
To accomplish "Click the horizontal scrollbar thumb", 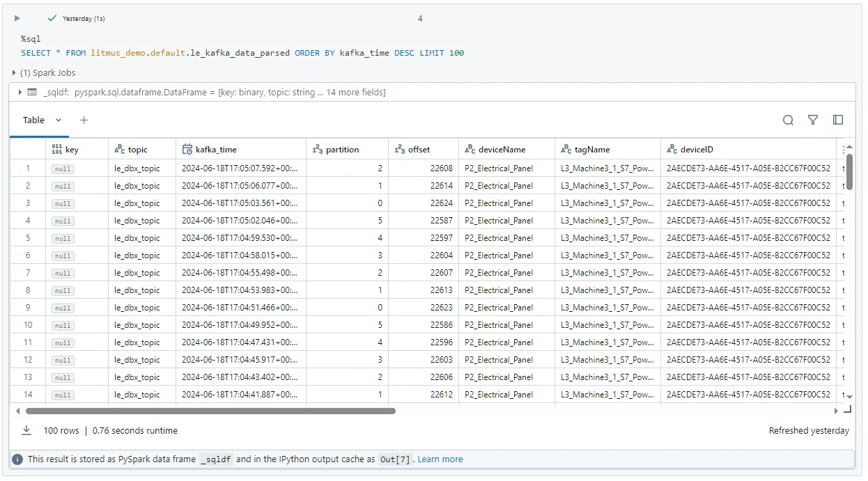I will click(210, 411).
